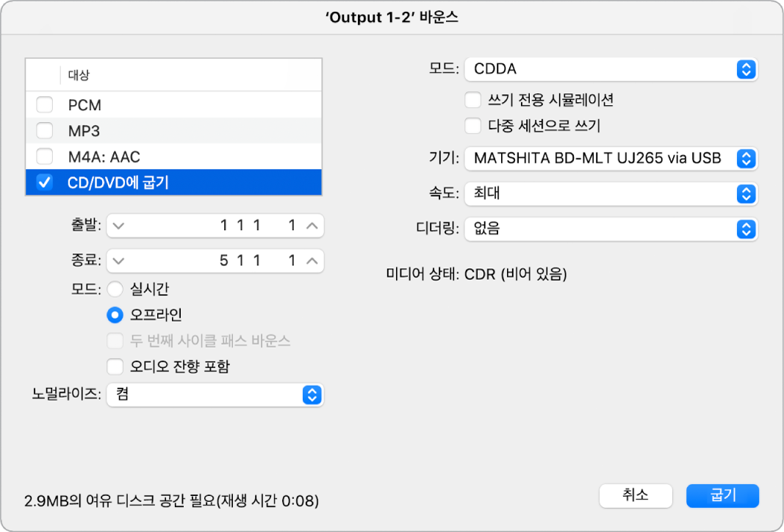Click the 굽기 burn button
Viewport: 784px width, 532px height.
click(722, 495)
